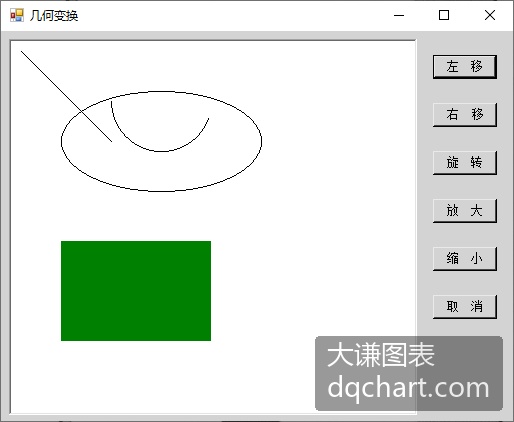
Task: Maximize the 几何变换 window
Action: tap(444, 15)
